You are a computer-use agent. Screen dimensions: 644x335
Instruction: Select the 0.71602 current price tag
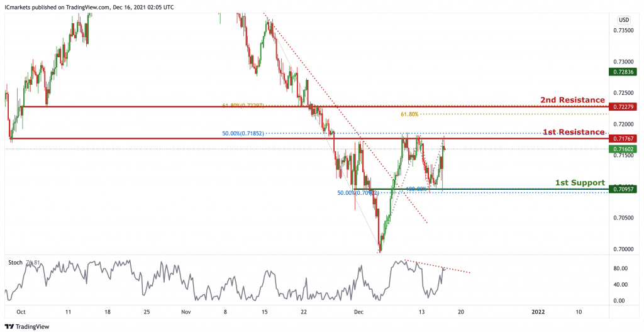click(x=623, y=149)
